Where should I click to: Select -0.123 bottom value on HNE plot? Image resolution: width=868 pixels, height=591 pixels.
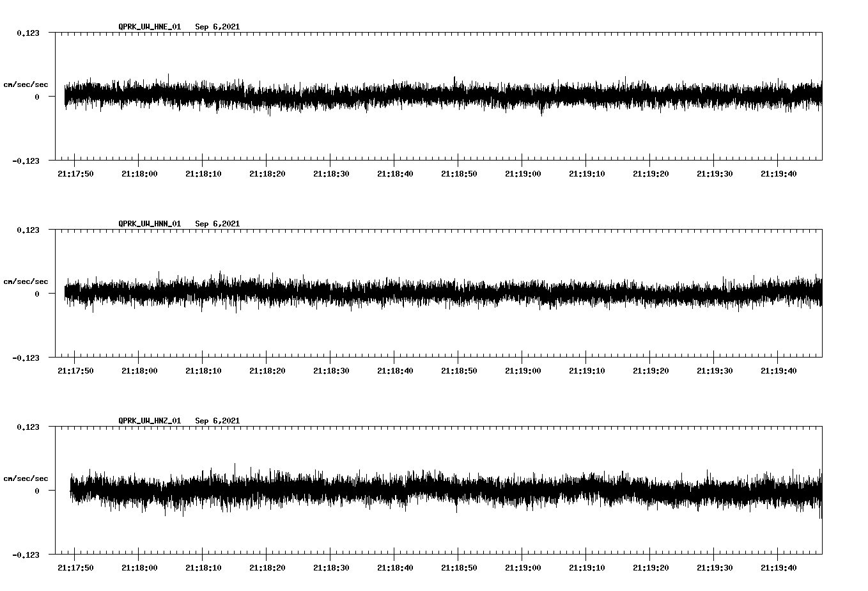click(26, 161)
